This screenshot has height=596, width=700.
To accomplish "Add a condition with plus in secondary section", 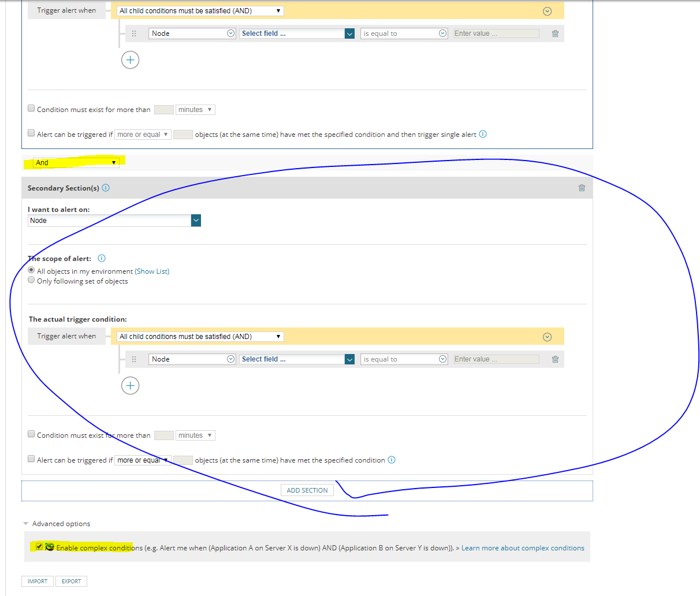I will coord(131,386).
